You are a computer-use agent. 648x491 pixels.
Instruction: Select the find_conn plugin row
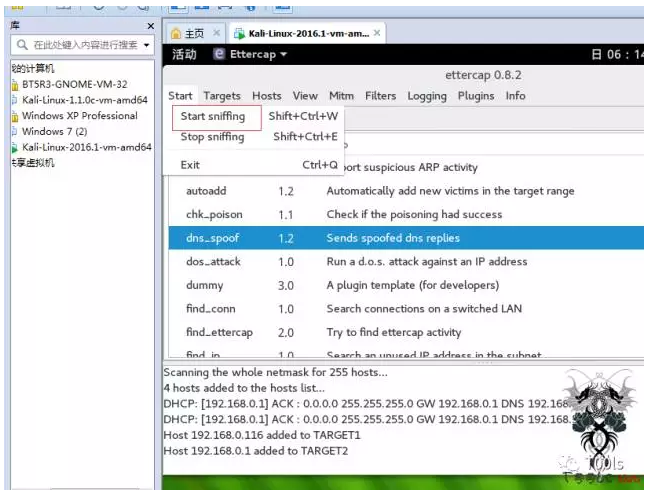[406, 309]
